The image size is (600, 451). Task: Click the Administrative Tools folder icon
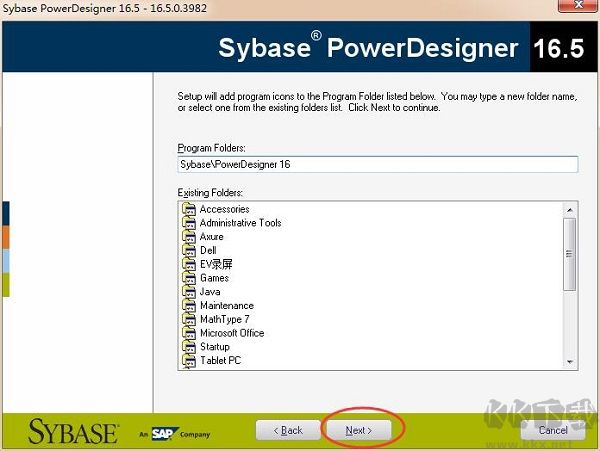tap(189, 223)
